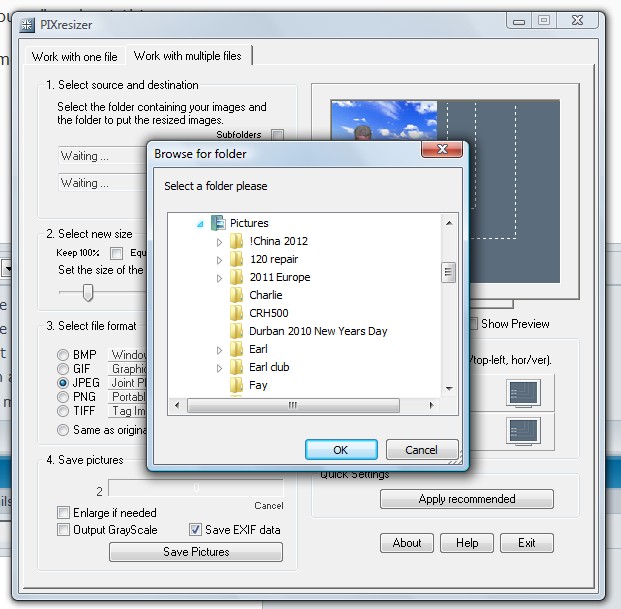Click the horizontal scroll right arrow
Screen dimensions: 621x609
coord(431,405)
